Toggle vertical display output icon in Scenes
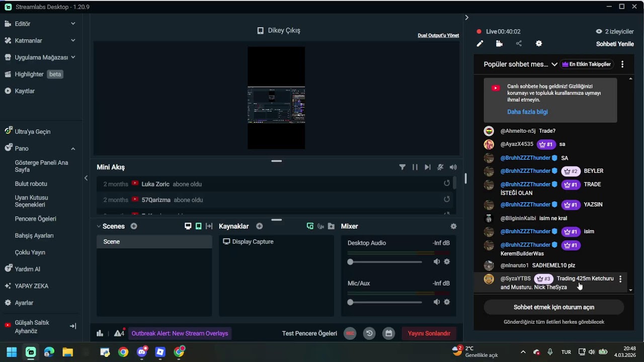The image size is (644, 362). [x=199, y=226]
